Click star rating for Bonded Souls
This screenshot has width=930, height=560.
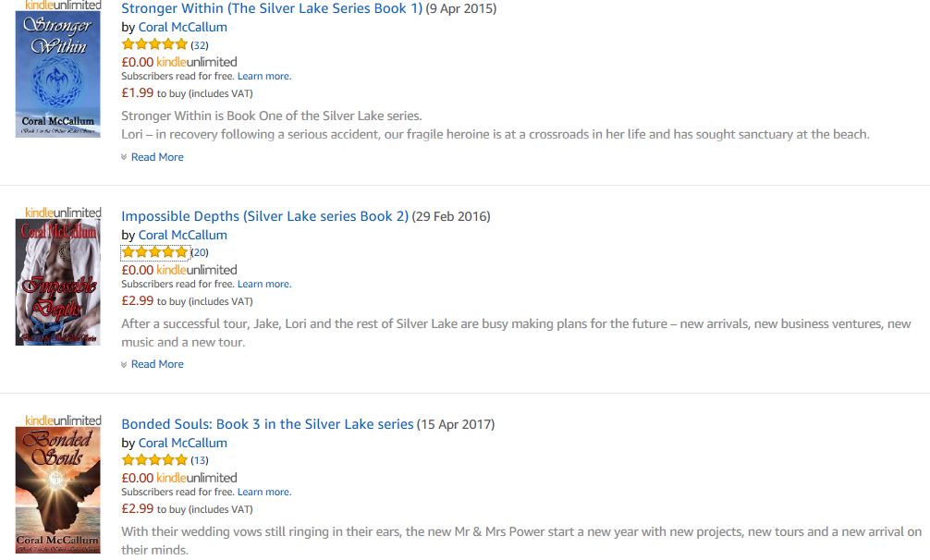(x=154, y=460)
